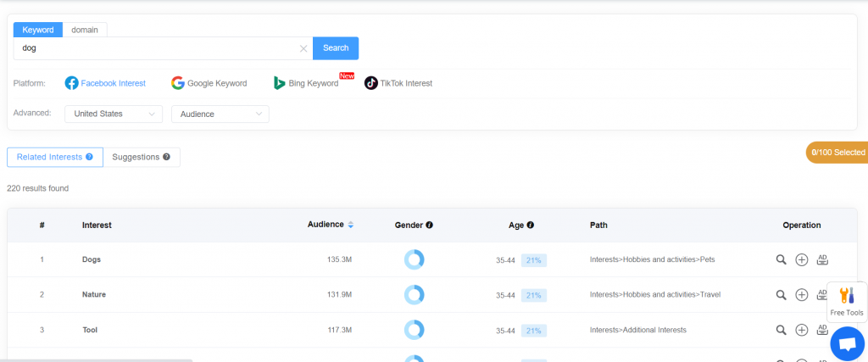Open the 0/100 Selected badge

point(837,153)
